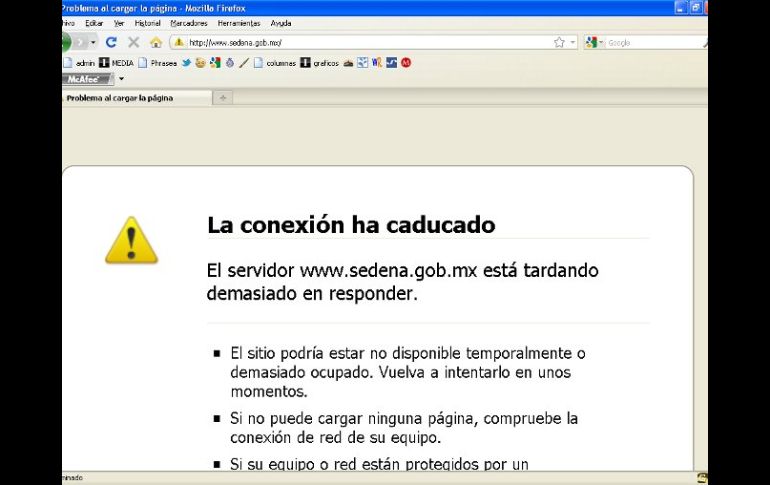
Task: Open a new tab with plus button
Action: tap(222, 98)
